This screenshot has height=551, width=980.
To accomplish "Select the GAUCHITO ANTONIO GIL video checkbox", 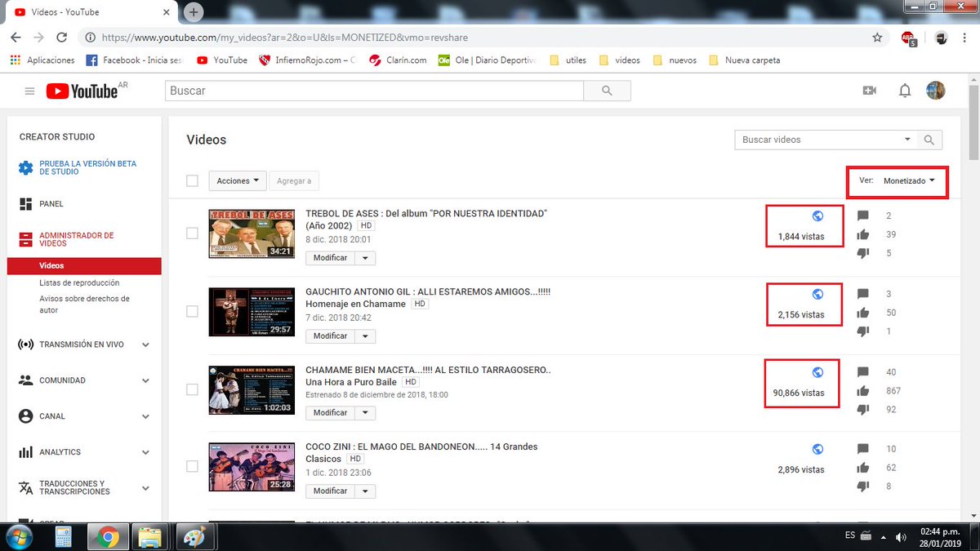I will point(192,311).
